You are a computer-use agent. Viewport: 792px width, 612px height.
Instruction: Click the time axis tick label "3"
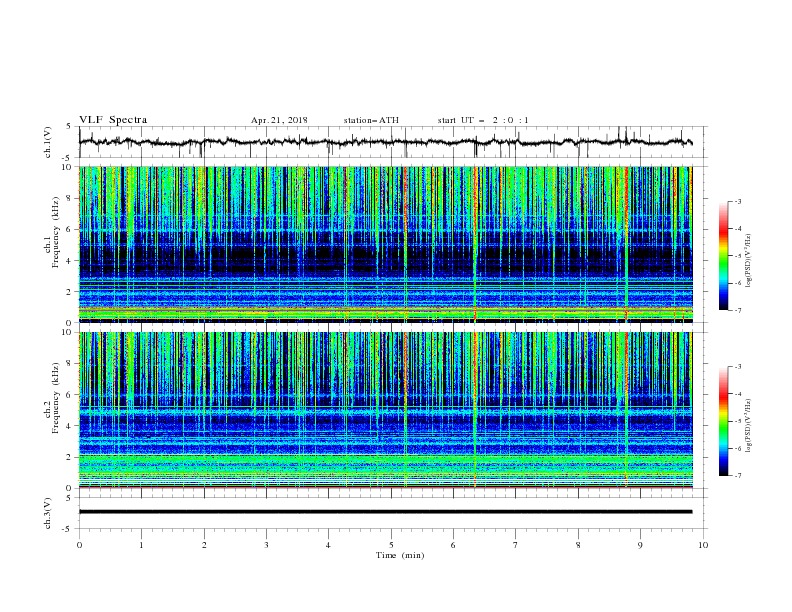[x=266, y=545]
